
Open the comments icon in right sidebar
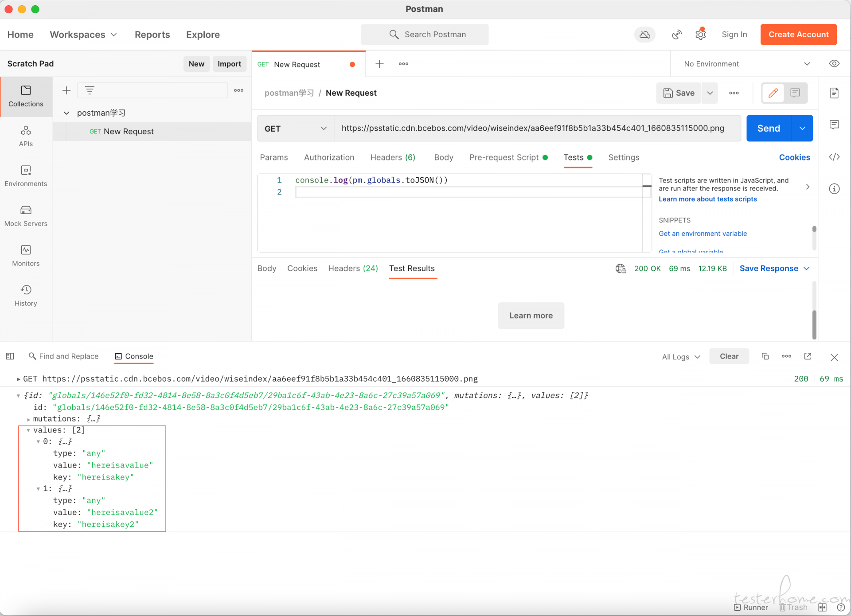(x=834, y=125)
